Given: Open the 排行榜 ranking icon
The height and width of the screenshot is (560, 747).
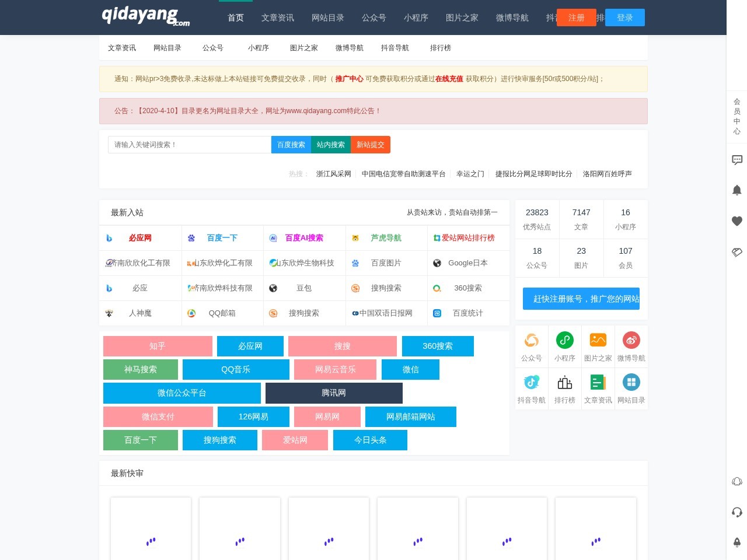Looking at the screenshot, I should tap(564, 383).
